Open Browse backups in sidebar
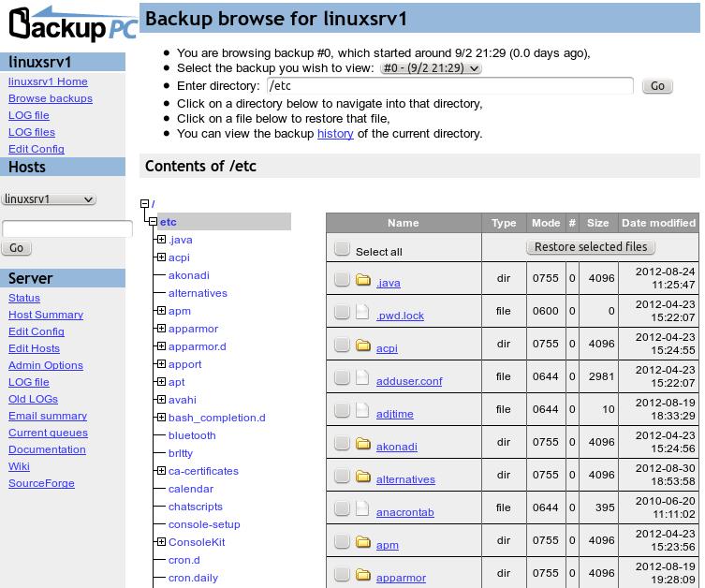The height and width of the screenshot is (588, 705). [x=51, y=98]
